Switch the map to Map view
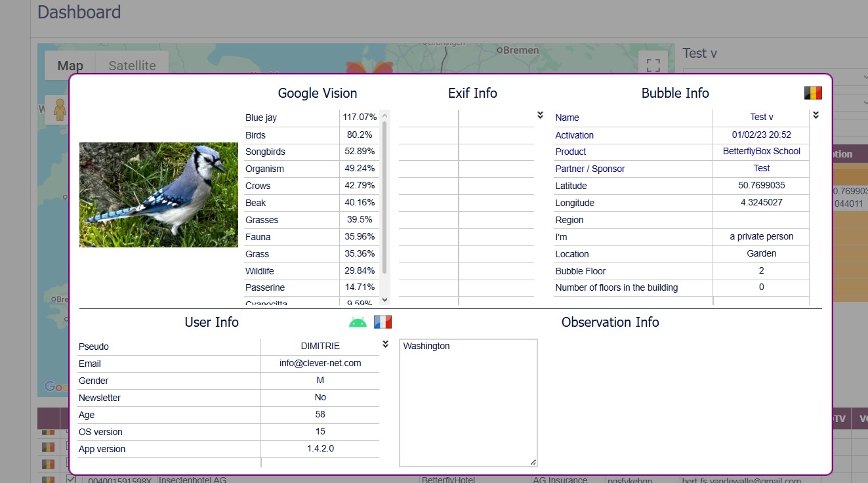 pos(70,66)
